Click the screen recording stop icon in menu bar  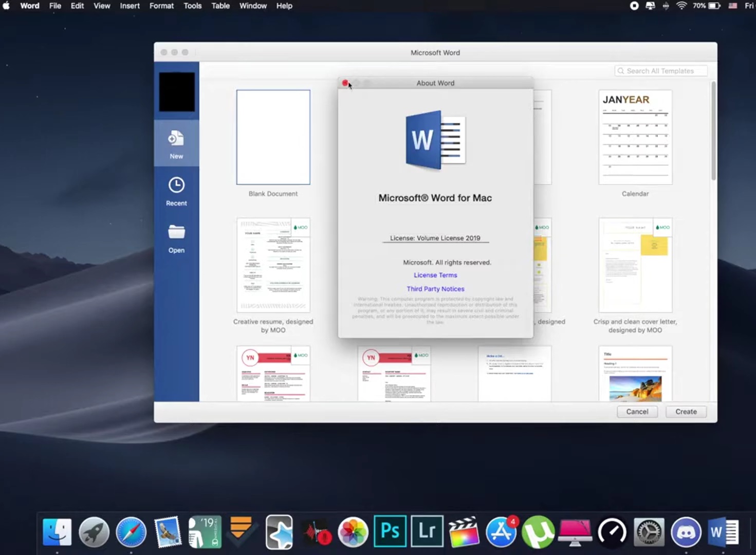[634, 6]
